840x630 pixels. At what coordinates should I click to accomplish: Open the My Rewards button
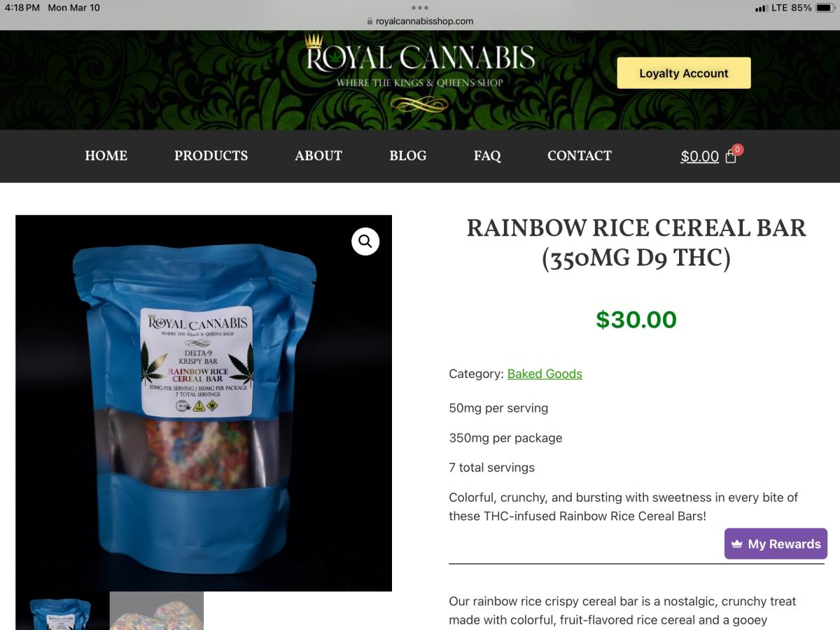[776, 544]
